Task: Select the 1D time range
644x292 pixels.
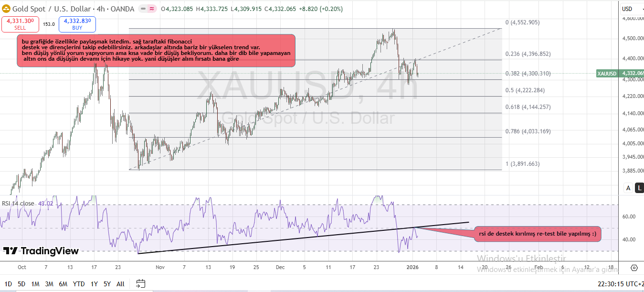Action: pos(8,284)
